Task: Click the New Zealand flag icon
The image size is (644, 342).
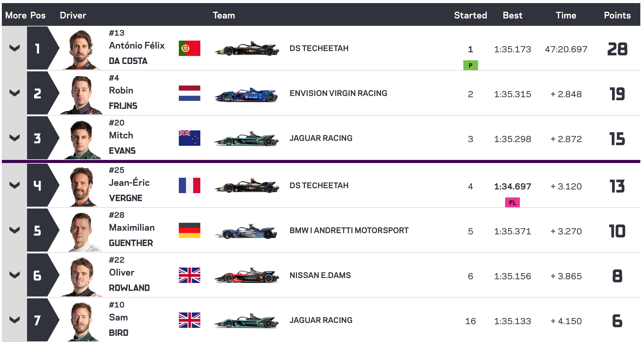Action: [189, 138]
